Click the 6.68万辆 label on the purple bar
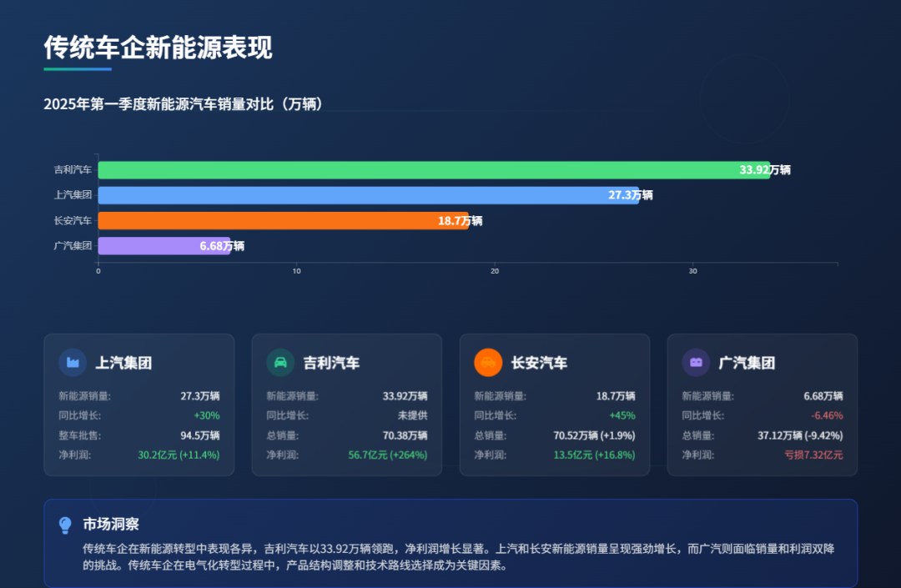The image size is (901, 588). (x=222, y=246)
